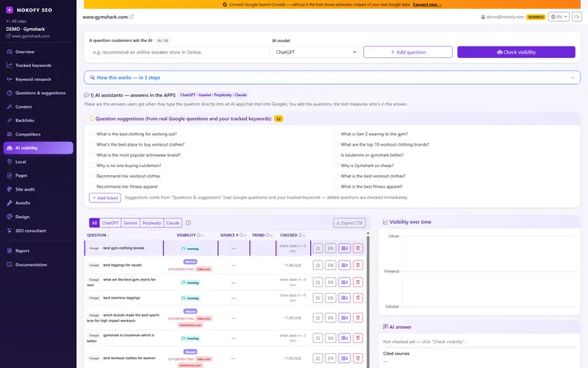Sort table by TREND column header
588x368 pixels.
(x=262, y=235)
